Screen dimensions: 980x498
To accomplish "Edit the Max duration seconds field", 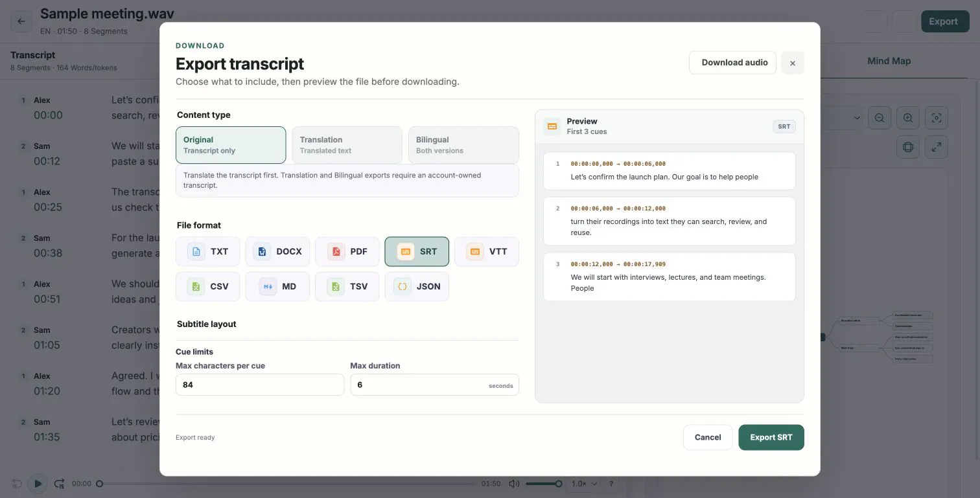I will (x=435, y=385).
